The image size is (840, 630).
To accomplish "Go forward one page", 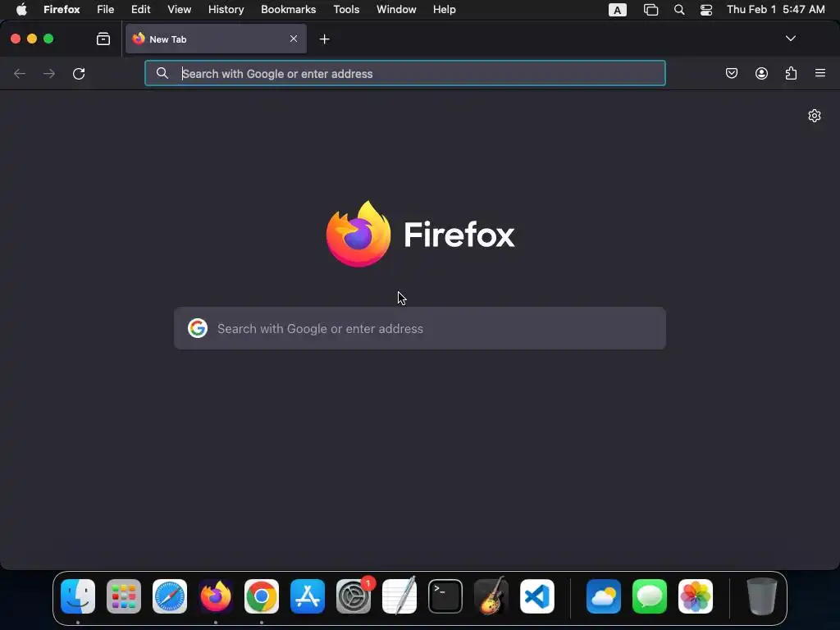I will point(49,73).
